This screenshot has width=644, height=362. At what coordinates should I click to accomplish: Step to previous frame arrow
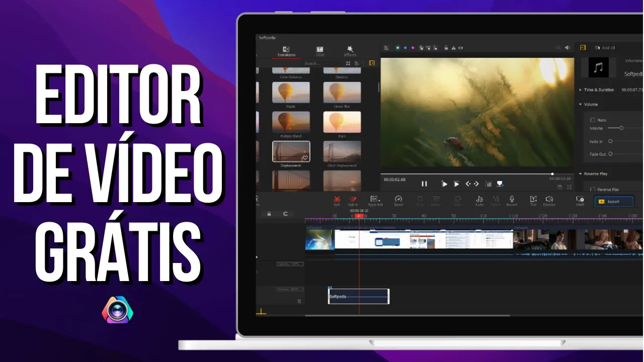click(x=468, y=184)
